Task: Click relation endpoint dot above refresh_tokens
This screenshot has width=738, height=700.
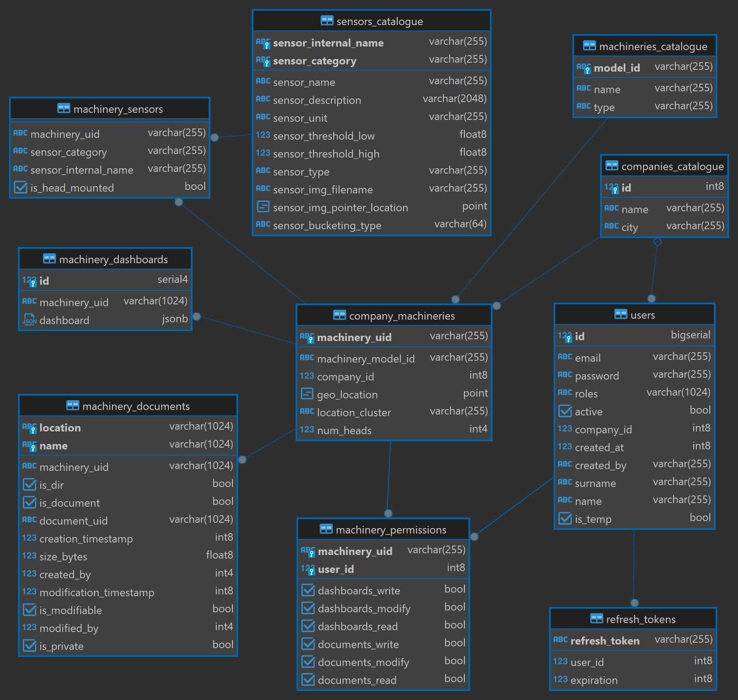Action: click(635, 603)
